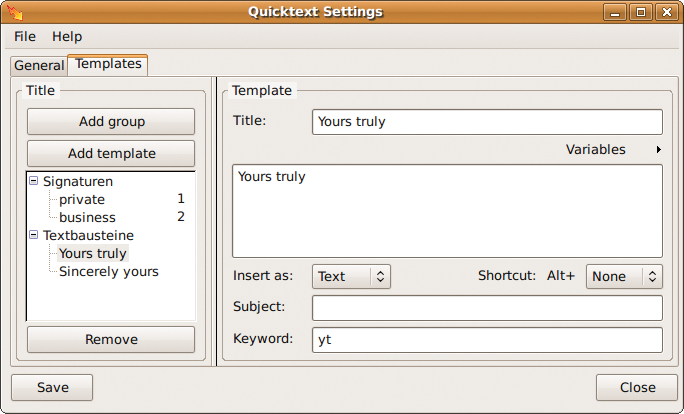Screen dimensions: 684x414
Task: Select the Sincerely yours template
Action: [109, 271]
